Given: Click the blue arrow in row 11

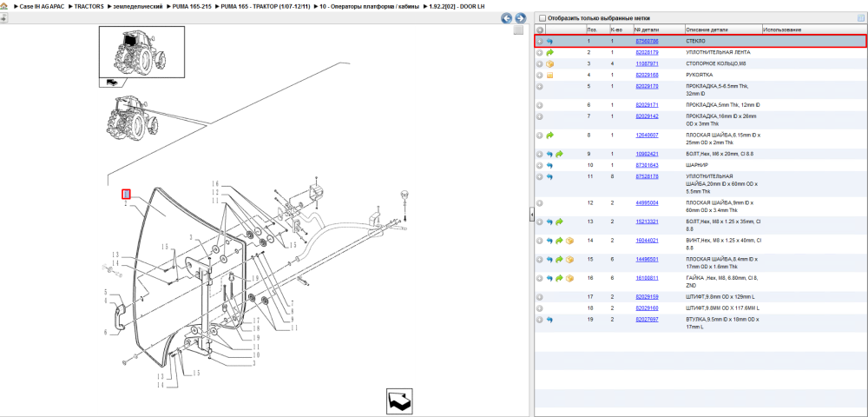Looking at the screenshot, I should [x=549, y=176].
